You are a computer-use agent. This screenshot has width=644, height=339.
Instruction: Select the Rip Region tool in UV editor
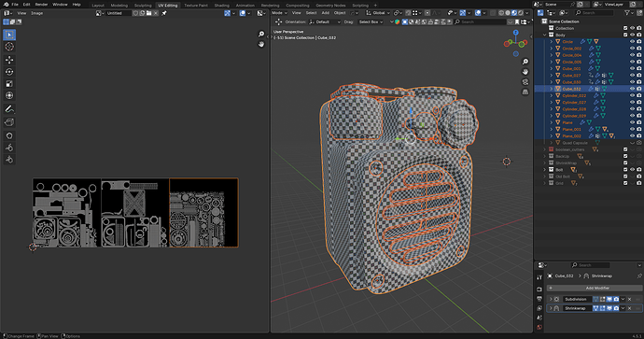point(9,122)
